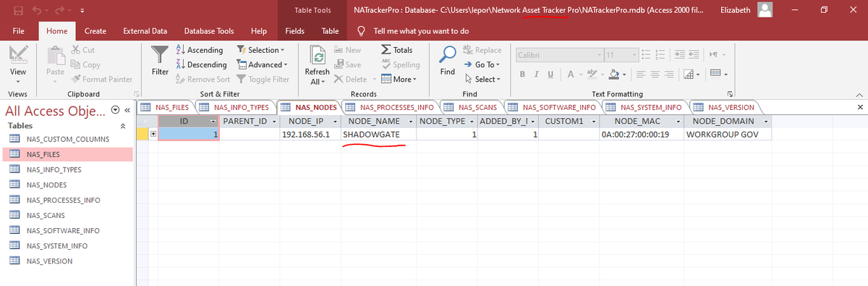Sort records Ascending

tap(200, 50)
